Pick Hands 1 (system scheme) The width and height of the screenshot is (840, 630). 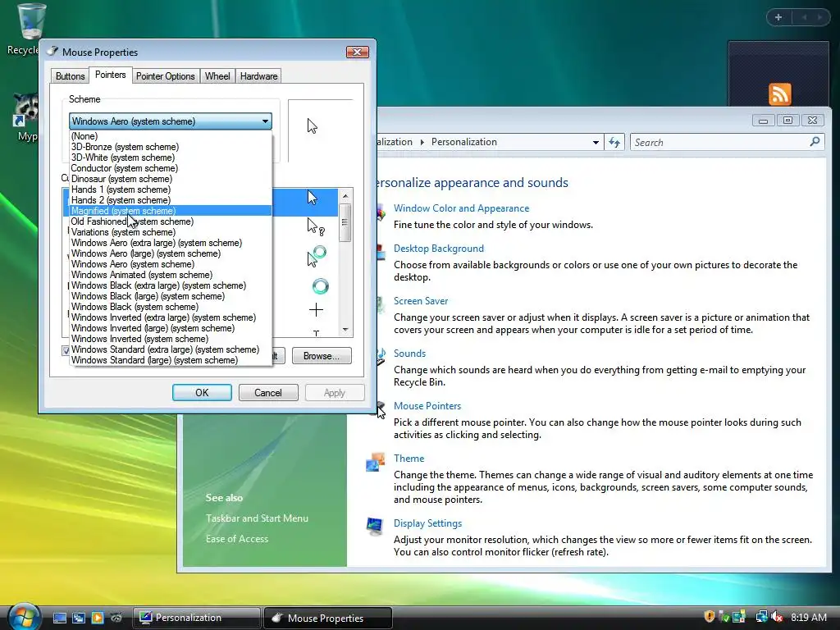(x=171, y=189)
